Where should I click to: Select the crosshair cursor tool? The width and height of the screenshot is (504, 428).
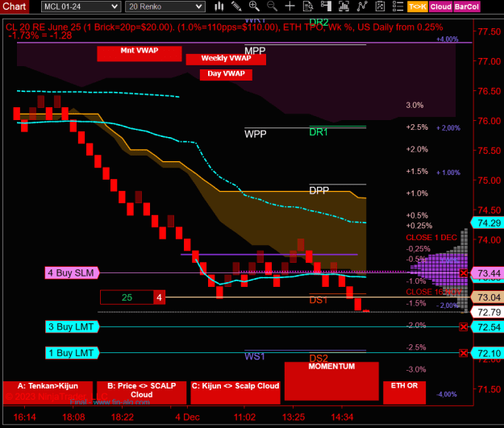[290, 6]
